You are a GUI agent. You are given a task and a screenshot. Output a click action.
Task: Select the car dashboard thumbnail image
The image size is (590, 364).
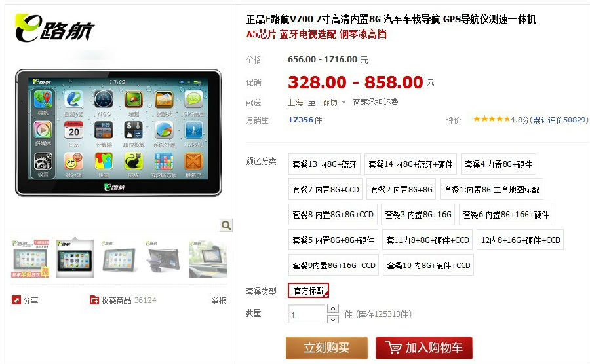[x=208, y=259]
